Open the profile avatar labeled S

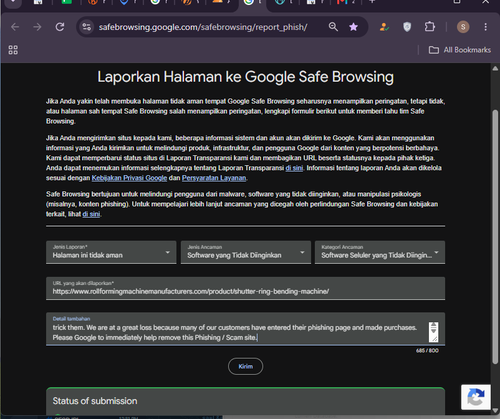(463, 27)
